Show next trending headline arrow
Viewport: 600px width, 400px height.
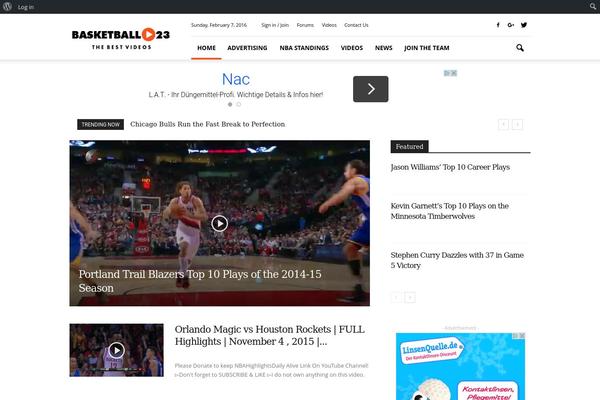point(517,124)
